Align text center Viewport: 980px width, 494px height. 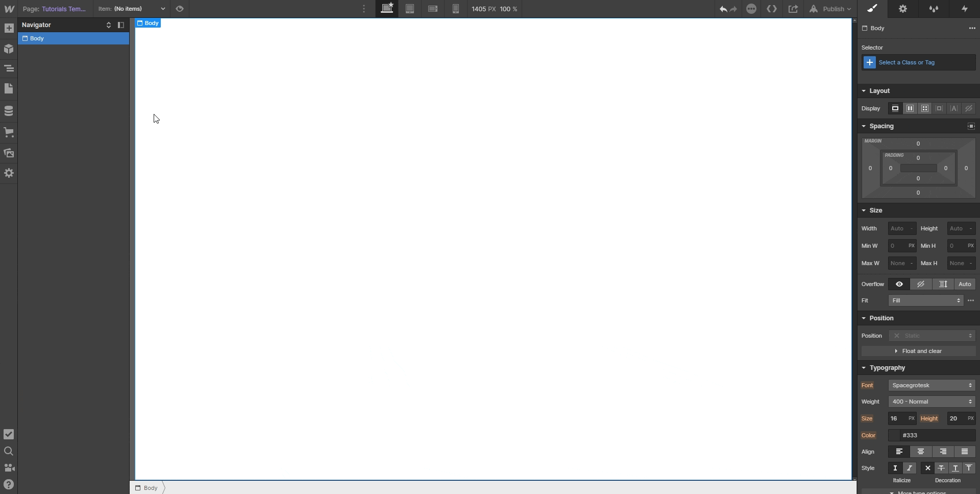pos(921,452)
